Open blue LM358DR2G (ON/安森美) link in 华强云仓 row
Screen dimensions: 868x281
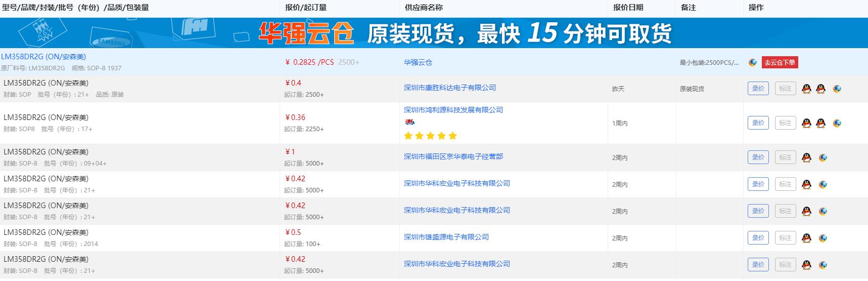coord(43,57)
